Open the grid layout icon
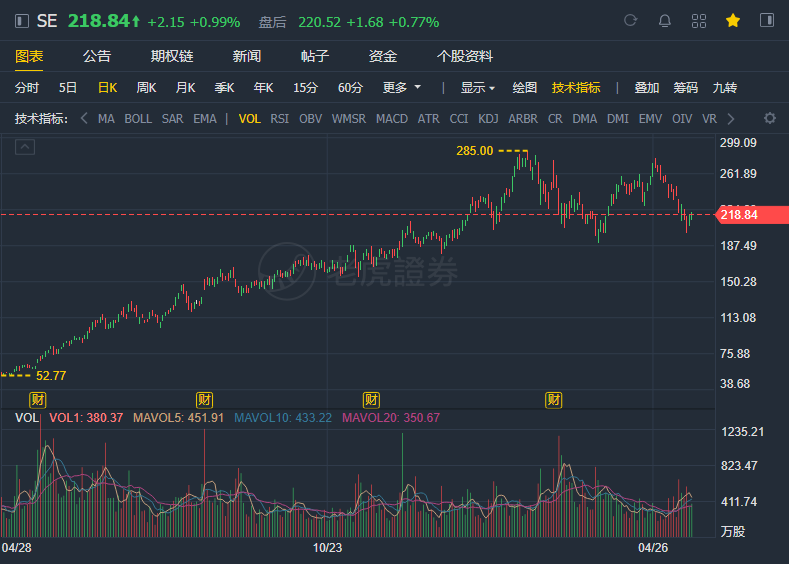Viewport: 789px width, 564px height. coord(699,21)
